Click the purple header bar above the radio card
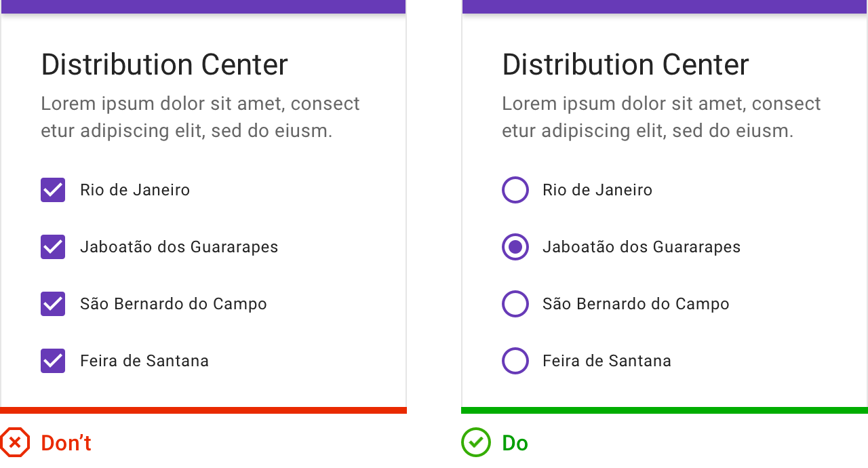Image resolution: width=868 pixels, height=468 pixels. tap(665, 6)
